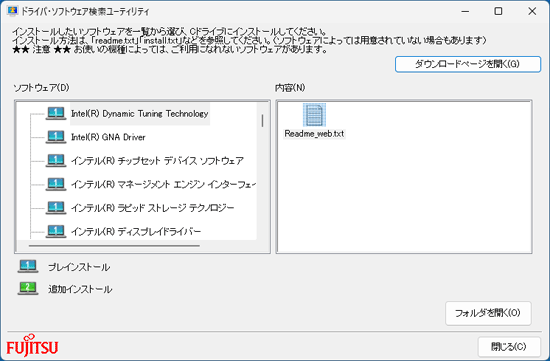Viewport: 550px width, 361px height.
Task: Select インテル(R) マネージメント エンジン インターフェース entry
Action: (163, 184)
